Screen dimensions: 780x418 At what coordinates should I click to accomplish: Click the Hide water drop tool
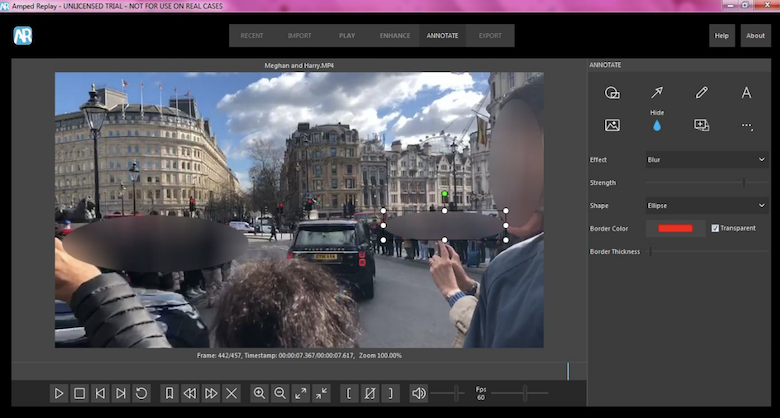click(x=657, y=125)
